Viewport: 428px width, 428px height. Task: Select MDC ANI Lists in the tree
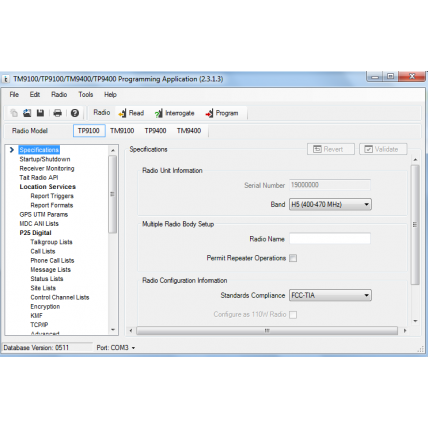tap(39, 224)
